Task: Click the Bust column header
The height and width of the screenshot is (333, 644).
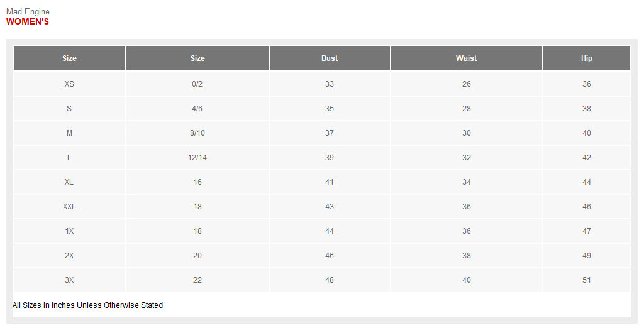Action: [x=330, y=58]
